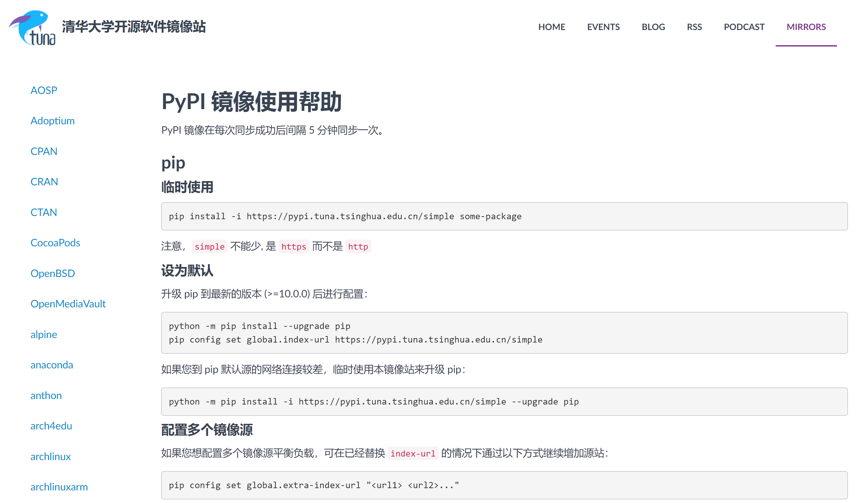Screen dimensions: 868x503
Task: Open arch4edu mirror help
Action: (x=51, y=426)
